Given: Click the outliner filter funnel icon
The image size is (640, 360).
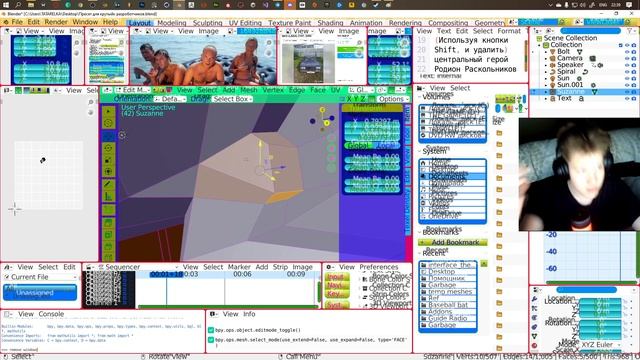Looking at the screenshot, I should (630, 31).
